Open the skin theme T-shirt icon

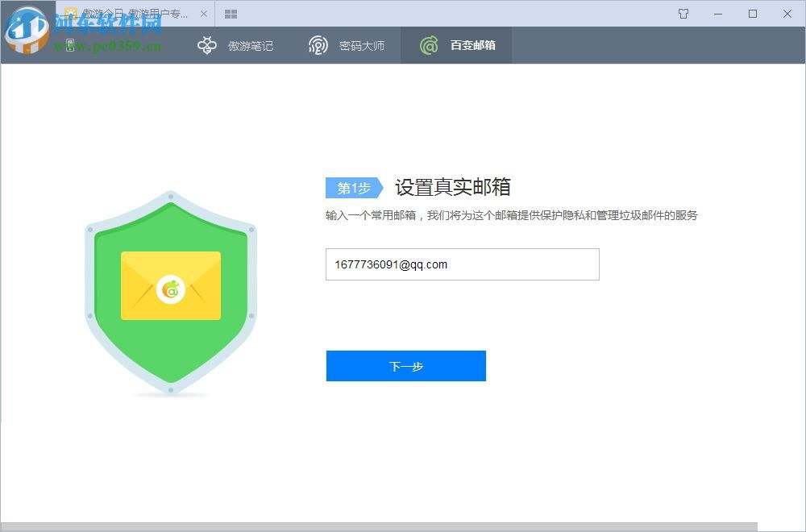point(683,14)
